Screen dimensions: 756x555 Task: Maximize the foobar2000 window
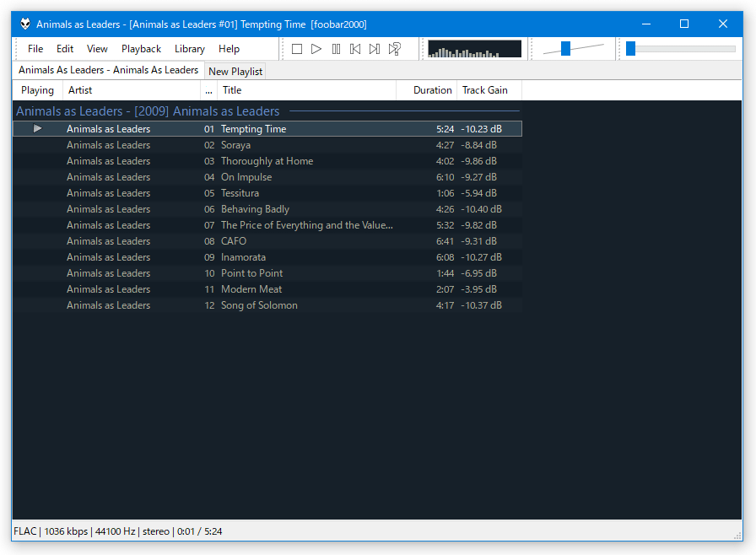684,24
